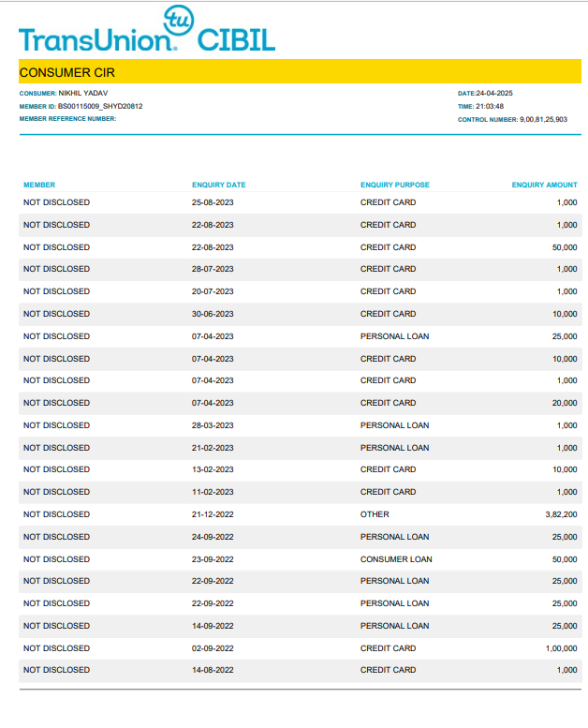Click the enquiry amount 3,82,200
This screenshot has width=588, height=728.
(561, 514)
